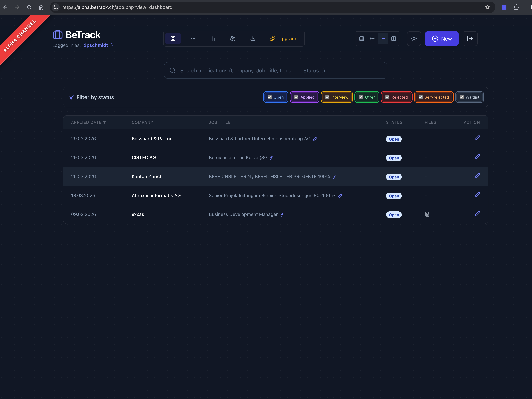Switch to the list view tab
The width and height of the screenshot is (532, 399).
(383, 39)
